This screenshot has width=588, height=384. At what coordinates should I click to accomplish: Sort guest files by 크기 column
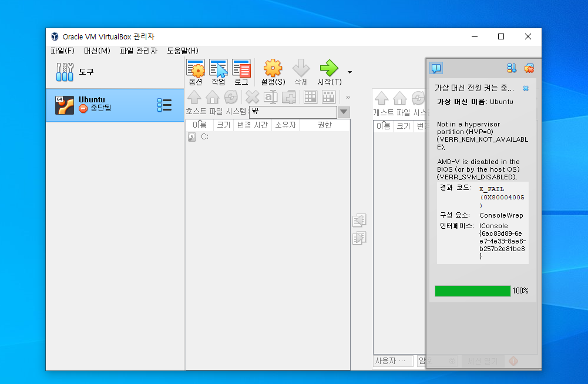tap(403, 126)
